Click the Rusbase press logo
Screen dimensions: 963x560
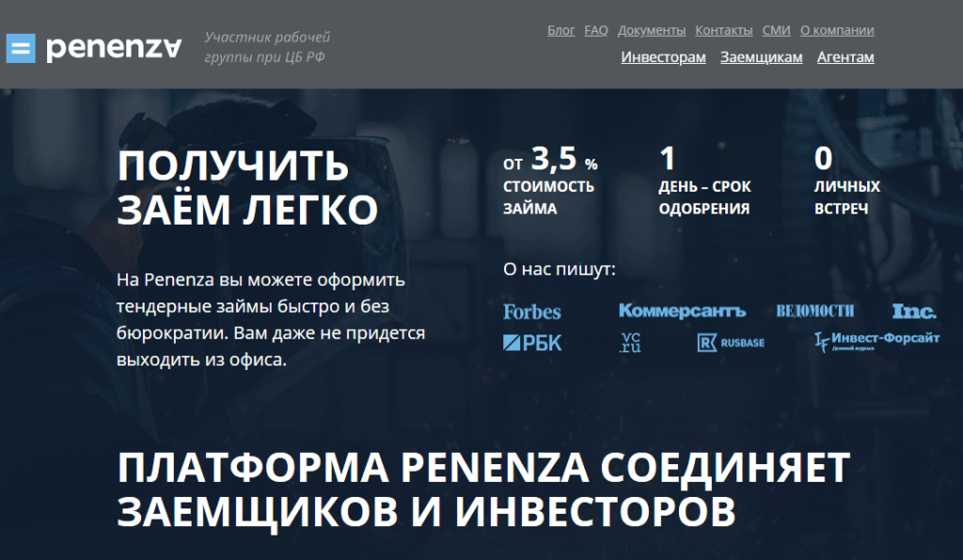(x=731, y=343)
